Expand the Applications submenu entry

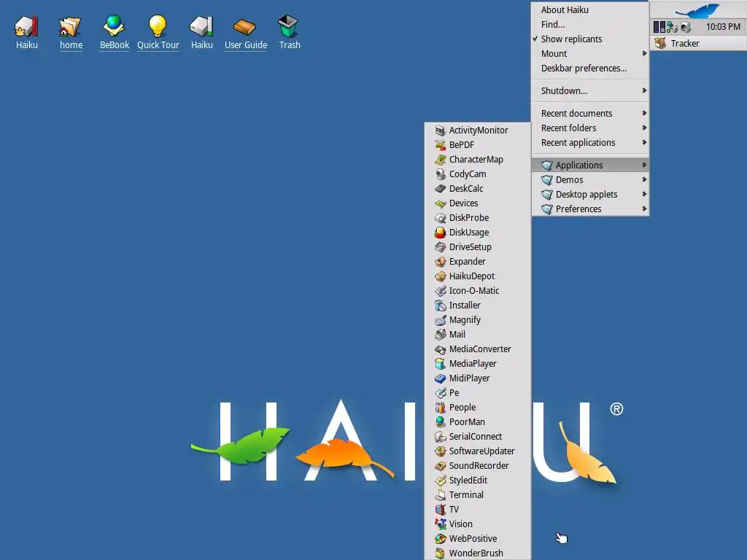(589, 166)
